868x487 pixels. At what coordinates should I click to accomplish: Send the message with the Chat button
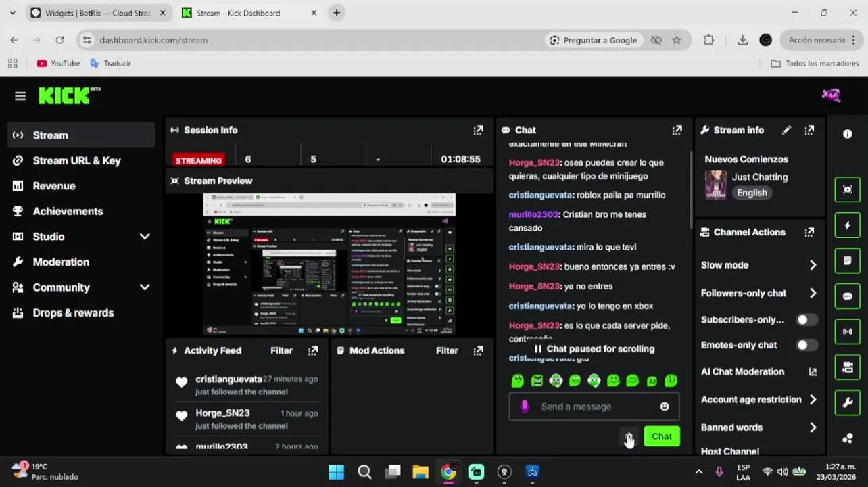coord(662,436)
